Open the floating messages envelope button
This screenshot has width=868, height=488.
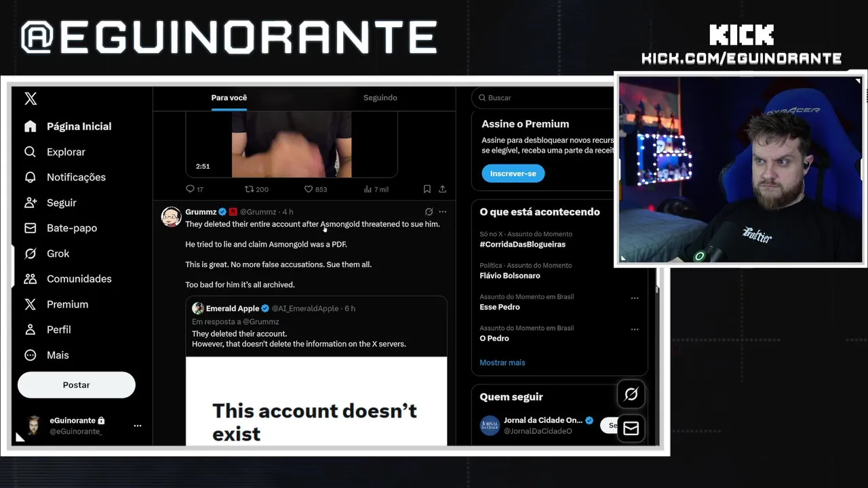631,428
